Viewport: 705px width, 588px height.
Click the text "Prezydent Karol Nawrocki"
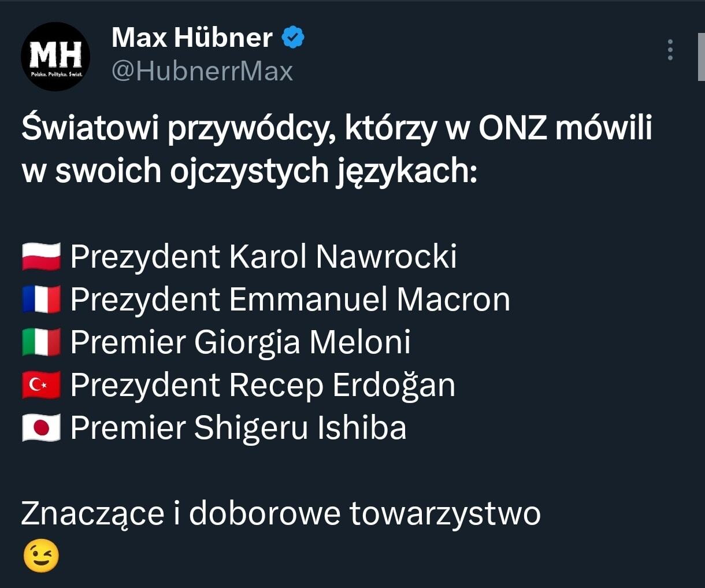pyautogui.click(x=264, y=257)
